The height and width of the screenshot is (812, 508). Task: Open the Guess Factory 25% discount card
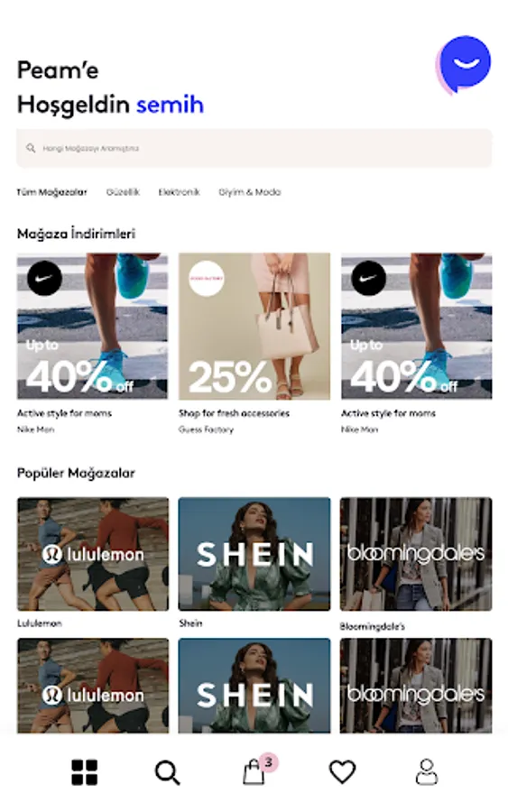point(254,327)
